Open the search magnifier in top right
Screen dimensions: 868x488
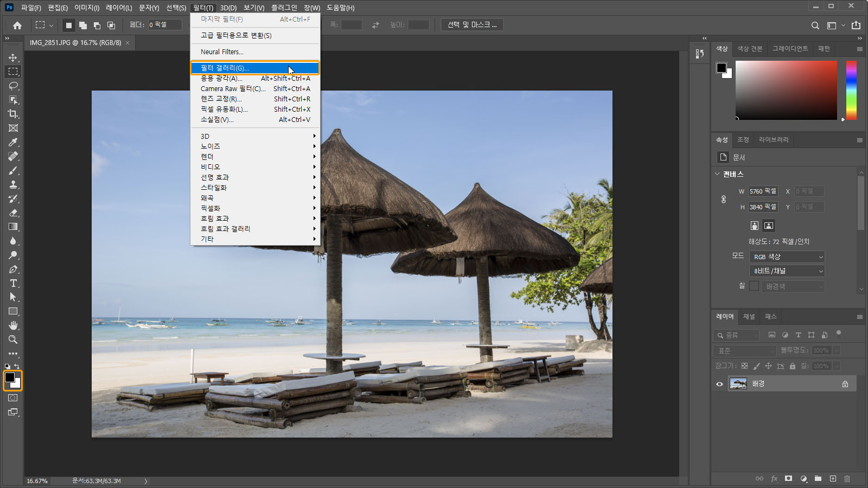[815, 25]
